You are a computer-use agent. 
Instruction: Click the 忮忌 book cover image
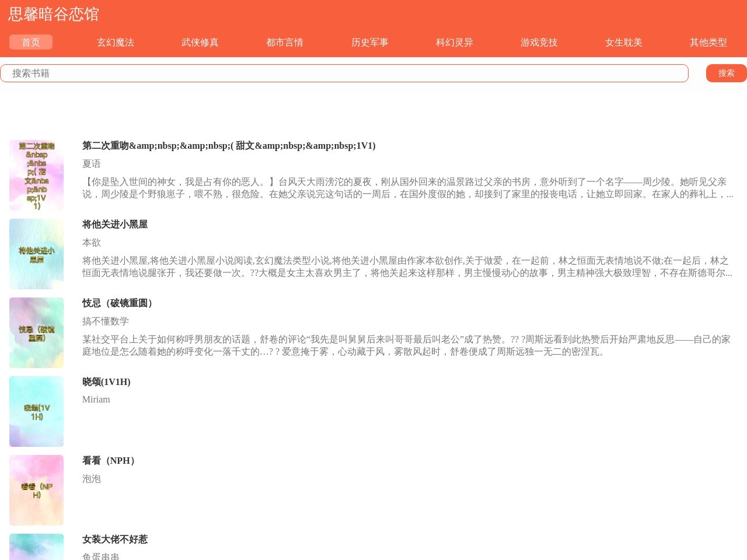(x=36, y=332)
